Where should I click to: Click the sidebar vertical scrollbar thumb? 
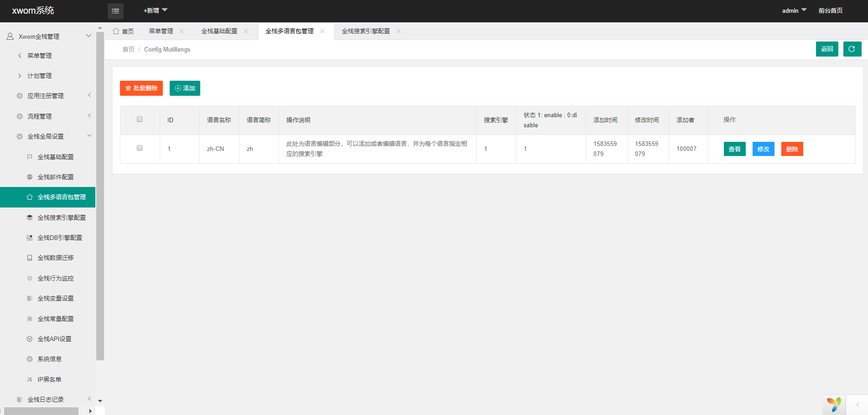(100, 196)
